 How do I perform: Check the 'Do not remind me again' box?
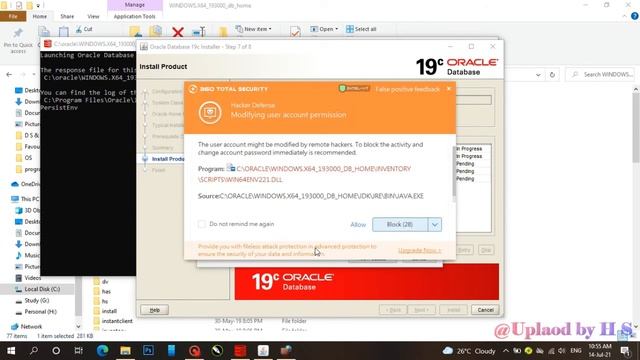[202, 224]
